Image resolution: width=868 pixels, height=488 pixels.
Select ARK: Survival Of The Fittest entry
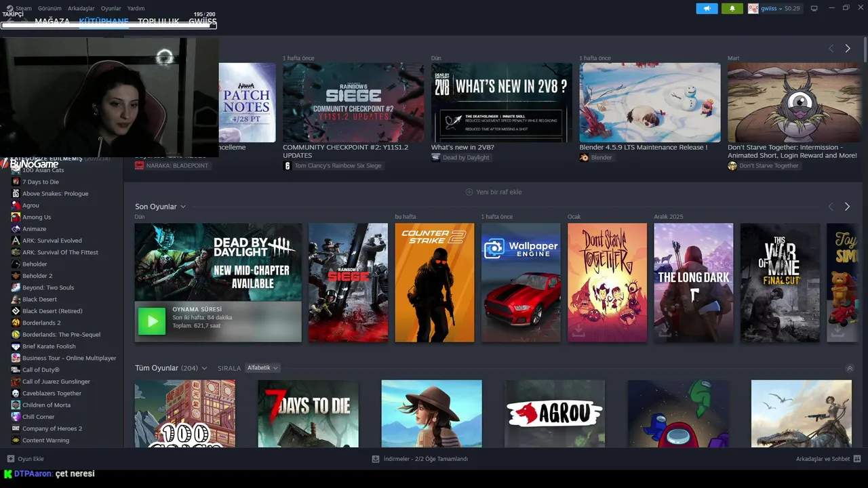pos(62,252)
